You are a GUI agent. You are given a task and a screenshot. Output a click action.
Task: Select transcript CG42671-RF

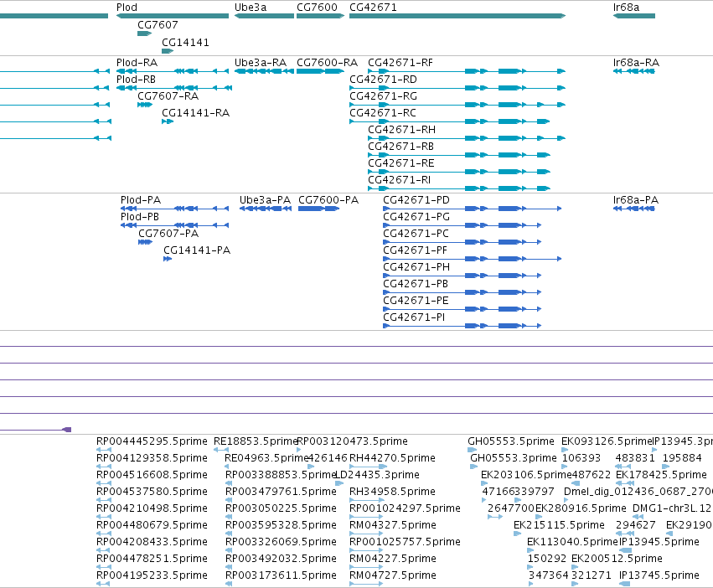(x=467, y=71)
